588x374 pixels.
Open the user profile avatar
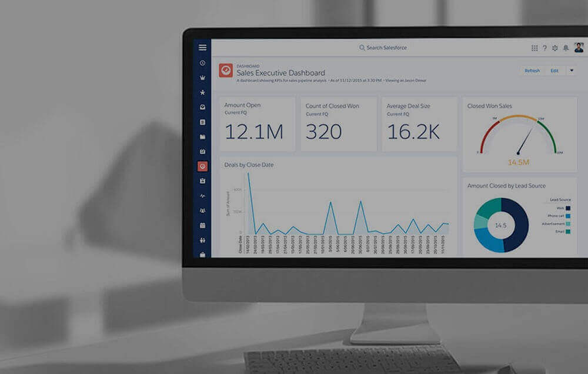pos(579,47)
